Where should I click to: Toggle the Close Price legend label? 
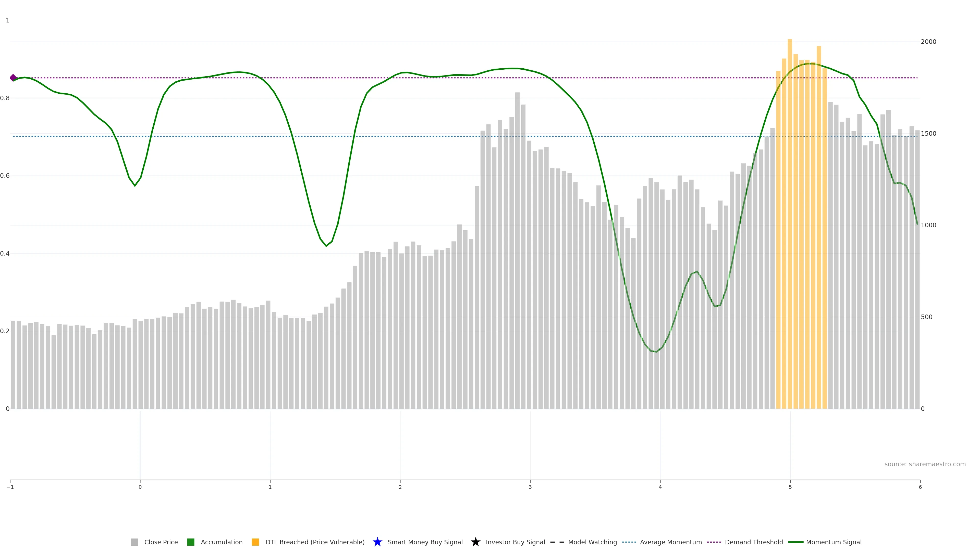pos(161,542)
